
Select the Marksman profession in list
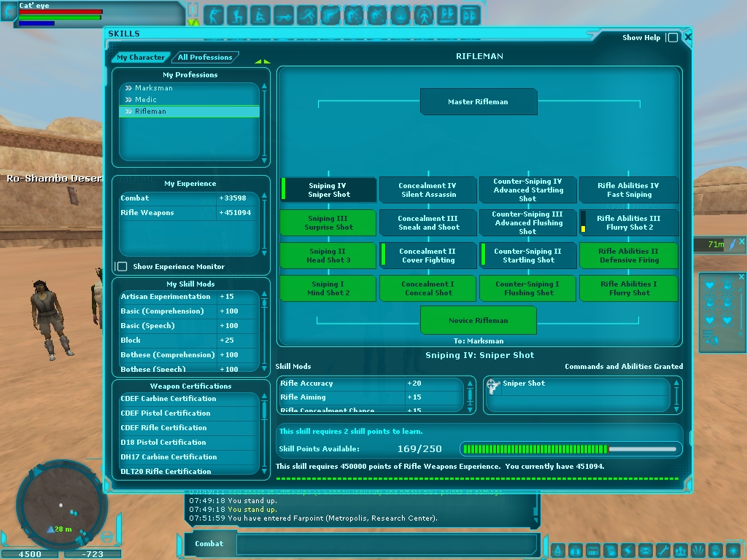153,88
